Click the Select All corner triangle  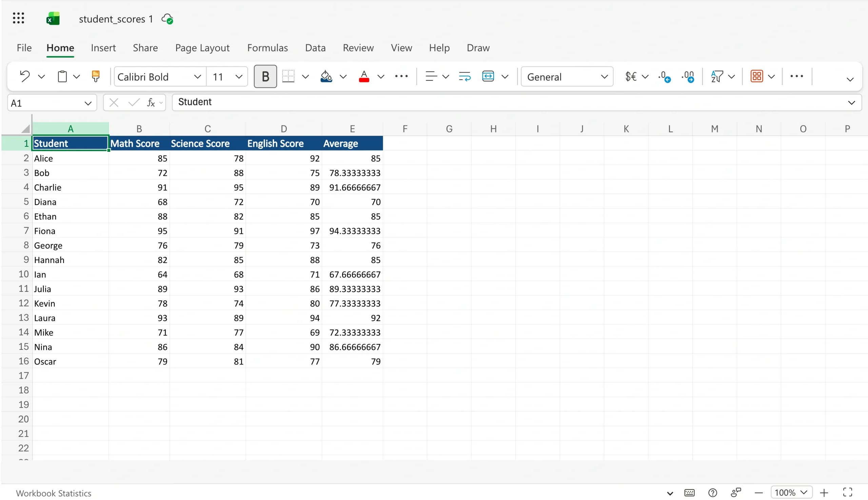pyautogui.click(x=26, y=129)
